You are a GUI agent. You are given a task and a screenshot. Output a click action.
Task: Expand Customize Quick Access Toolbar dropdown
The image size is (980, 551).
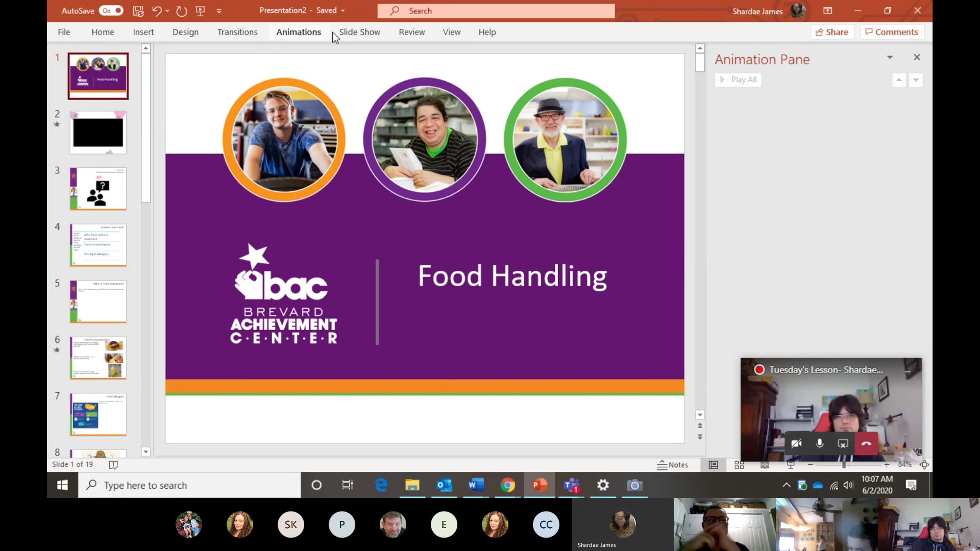tap(219, 11)
